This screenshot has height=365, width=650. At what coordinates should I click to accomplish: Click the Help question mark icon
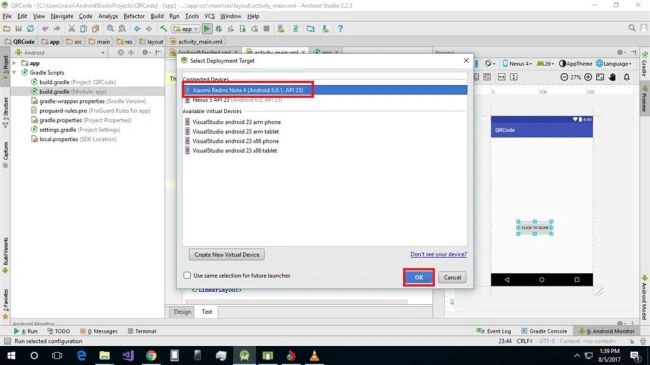340,29
